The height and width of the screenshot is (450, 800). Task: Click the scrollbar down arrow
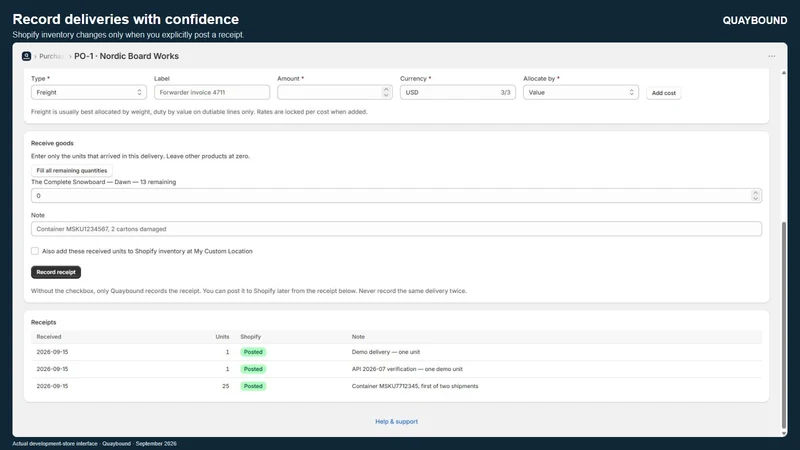(784, 433)
